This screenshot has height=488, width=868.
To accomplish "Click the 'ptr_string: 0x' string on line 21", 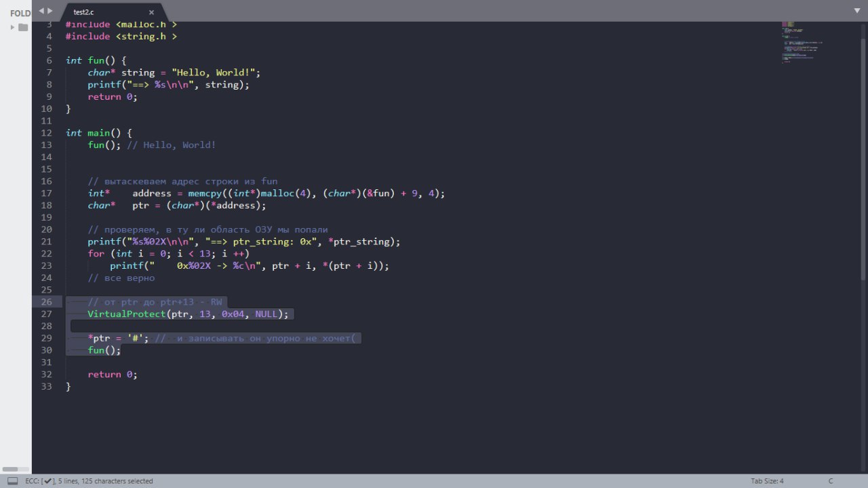I will pos(260,242).
